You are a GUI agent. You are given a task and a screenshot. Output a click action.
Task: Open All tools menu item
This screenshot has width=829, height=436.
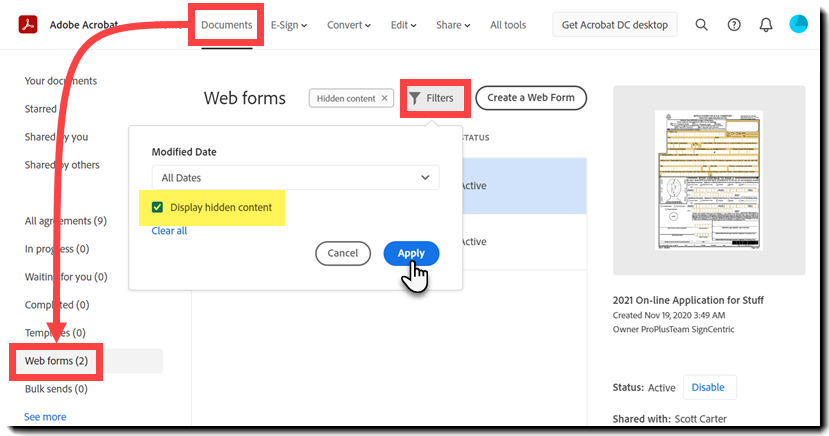(508, 25)
